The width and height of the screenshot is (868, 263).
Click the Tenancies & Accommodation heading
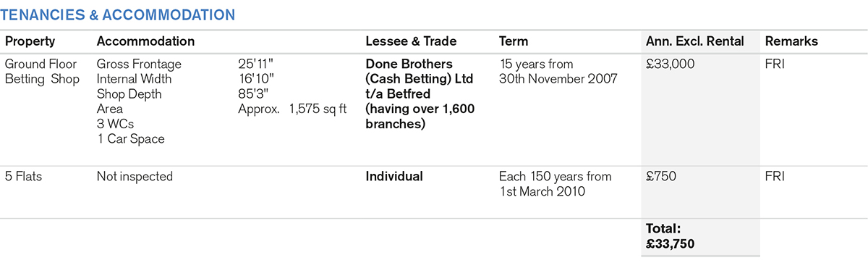119,14
